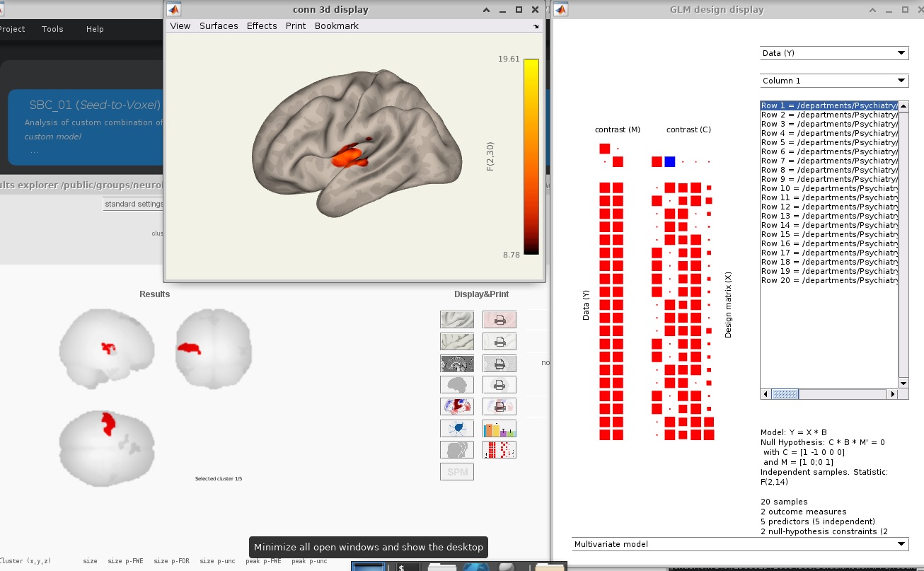Click the blue polar plot display icon
The height and width of the screenshot is (571, 924).
pyautogui.click(x=456, y=428)
